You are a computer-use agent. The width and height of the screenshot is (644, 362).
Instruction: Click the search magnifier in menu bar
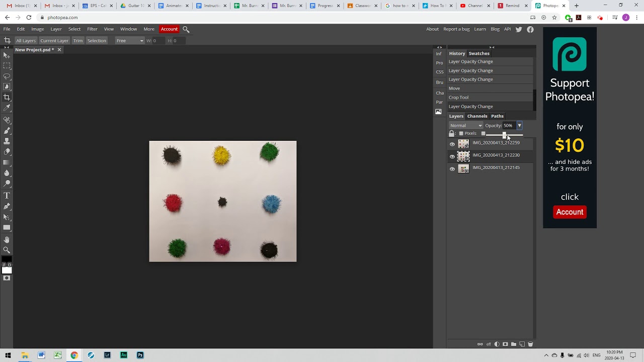(186, 30)
